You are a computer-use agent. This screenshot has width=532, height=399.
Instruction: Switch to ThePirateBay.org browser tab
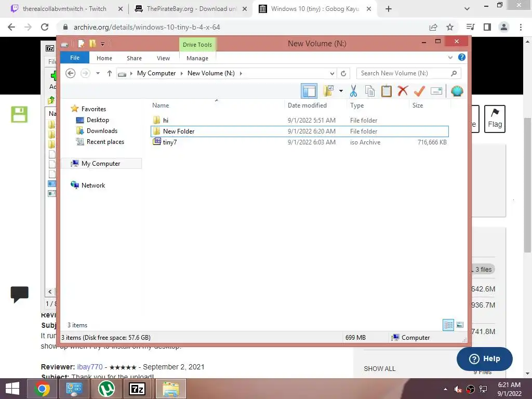(x=191, y=9)
